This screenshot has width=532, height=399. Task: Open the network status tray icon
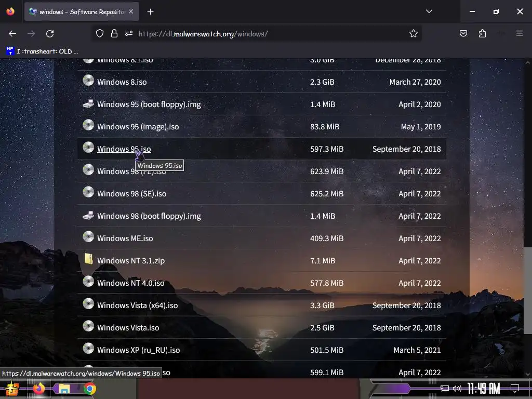click(444, 389)
